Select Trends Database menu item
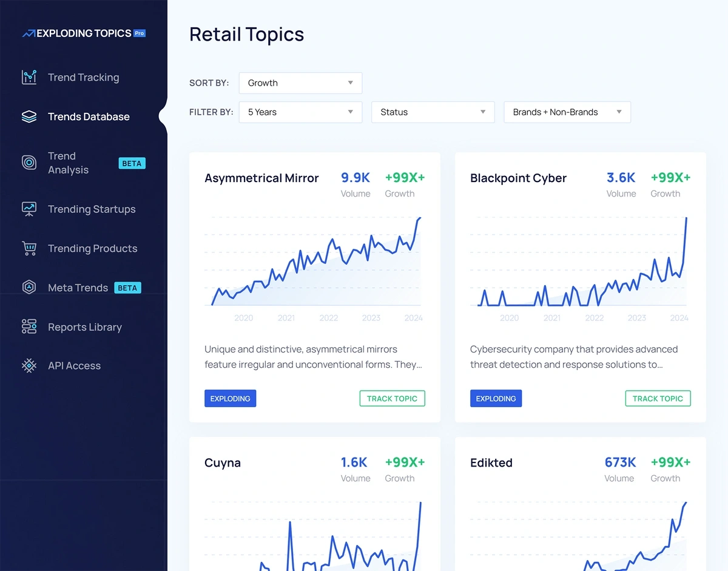 click(89, 117)
